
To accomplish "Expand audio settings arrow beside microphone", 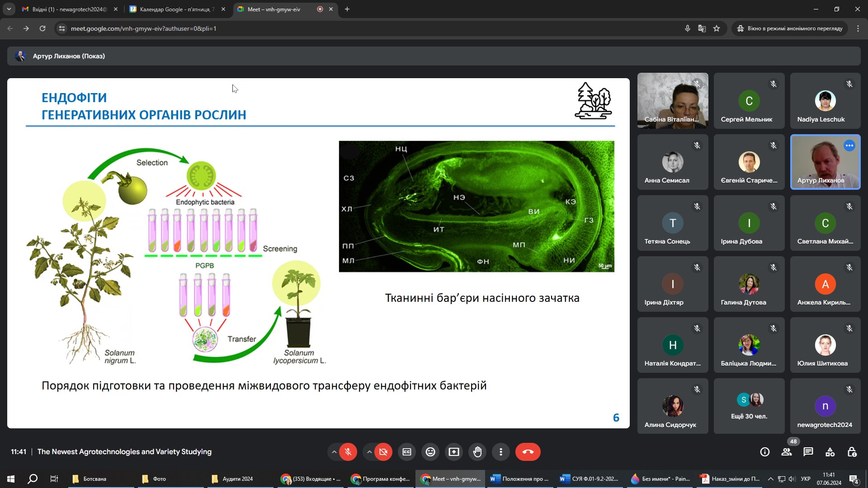I will pos(334,452).
